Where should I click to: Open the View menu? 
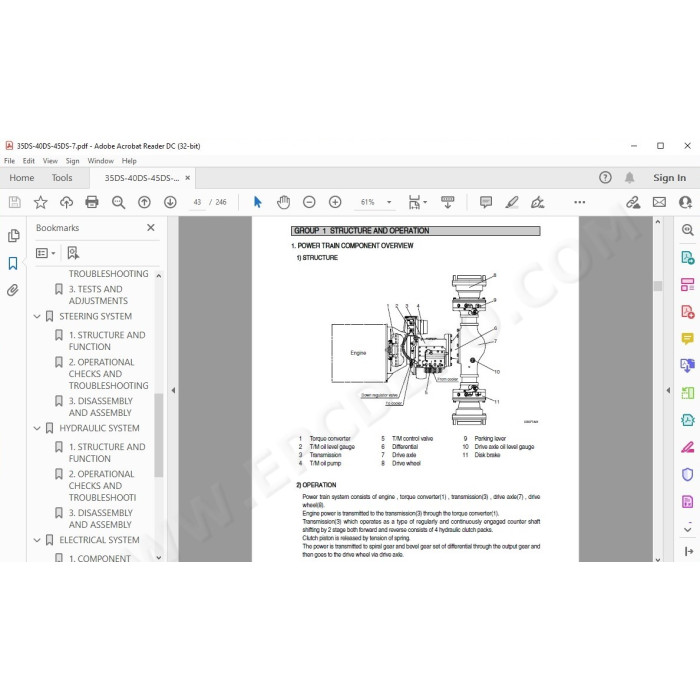pyautogui.click(x=50, y=161)
